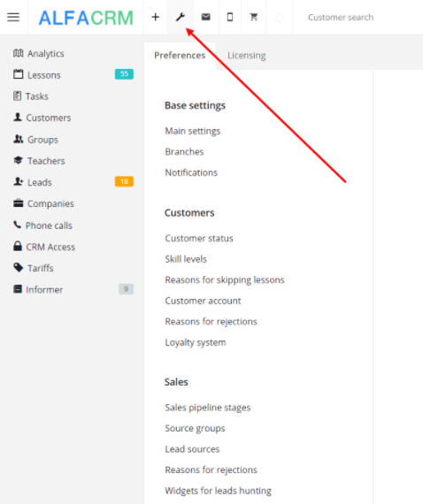Click the ALFACRM logo
This screenshot has height=504, width=423.
tap(86, 18)
